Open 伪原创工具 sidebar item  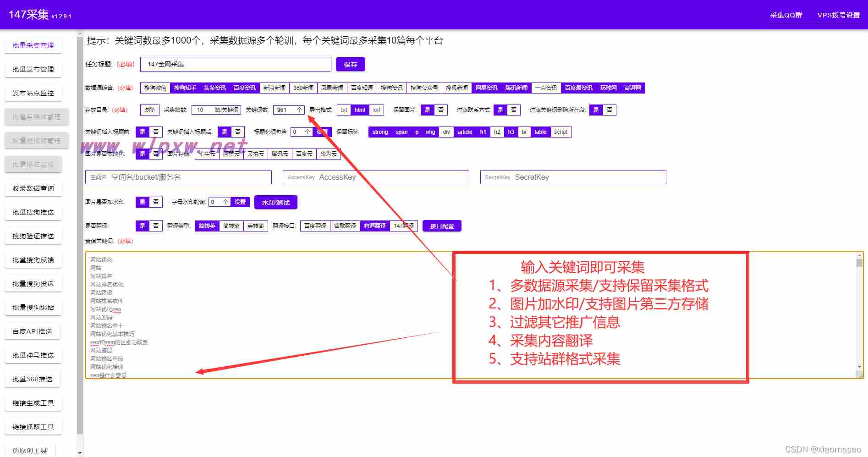point(30,451)
